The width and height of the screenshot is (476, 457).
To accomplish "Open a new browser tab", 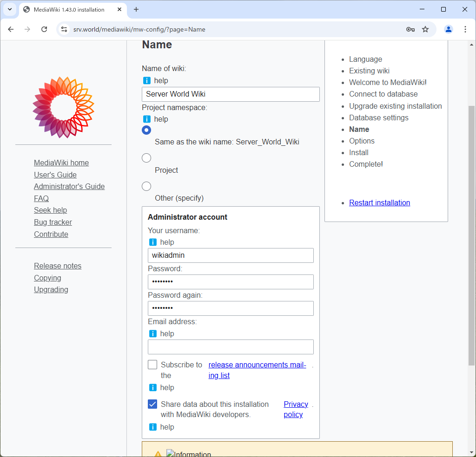I will 135,9.
